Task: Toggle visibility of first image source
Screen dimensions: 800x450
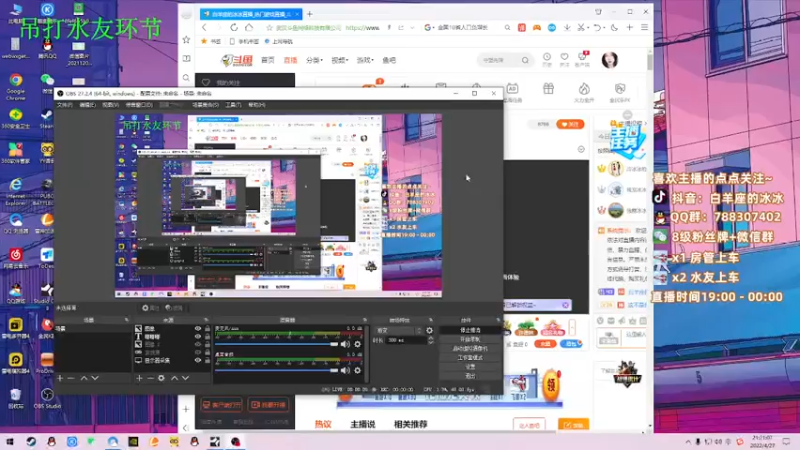Action: coord(198,329)
